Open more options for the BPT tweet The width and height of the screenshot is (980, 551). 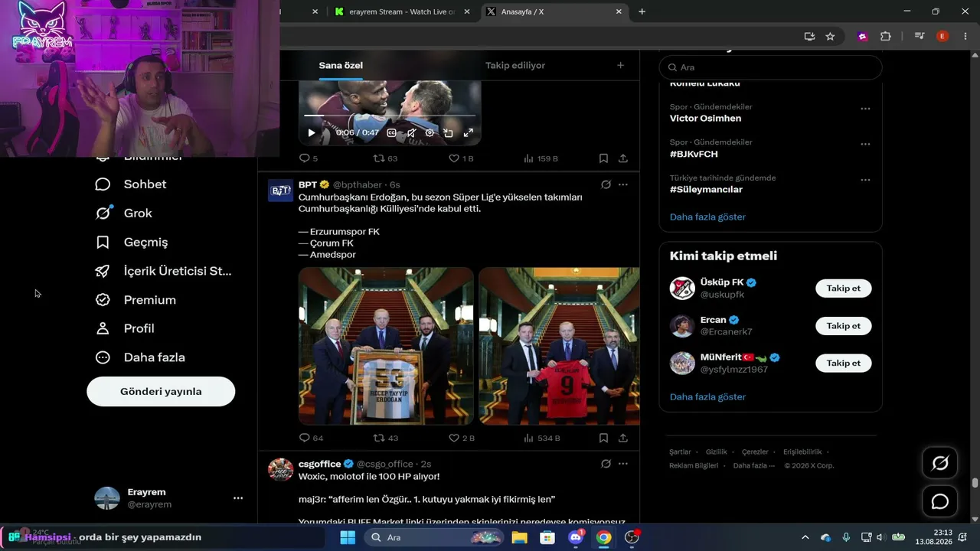(623, 184)
